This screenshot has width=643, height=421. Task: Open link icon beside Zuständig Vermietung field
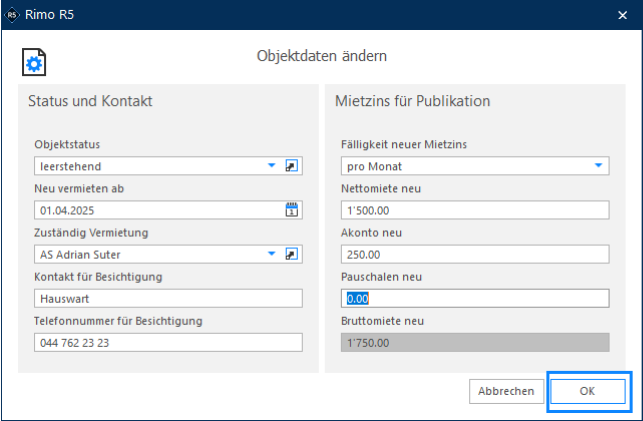pos(292,254)
